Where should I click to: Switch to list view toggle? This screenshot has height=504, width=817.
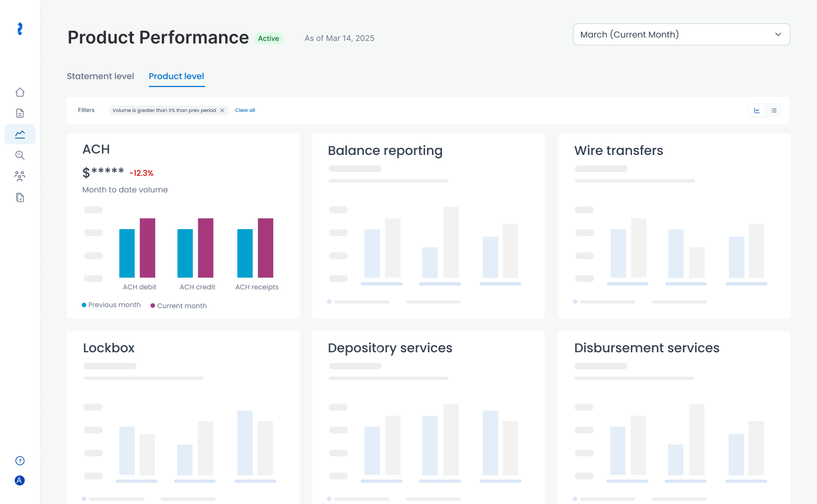point(774,110)
